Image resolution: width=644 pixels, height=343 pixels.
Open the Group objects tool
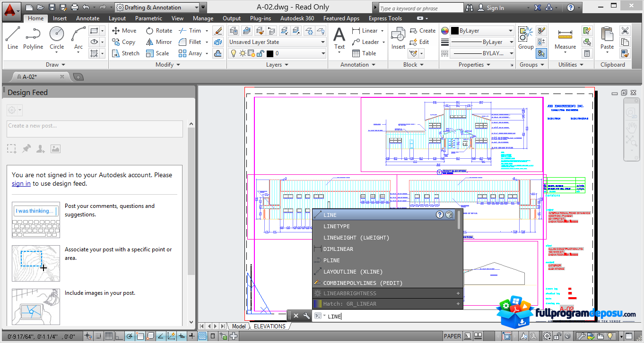[x=526, y=38]
